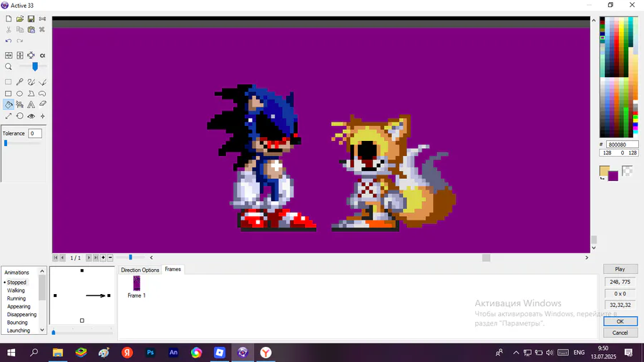This screenshot has width=644, height=362.
Task: Select the Stopped animation
Action: pos(16,283)
